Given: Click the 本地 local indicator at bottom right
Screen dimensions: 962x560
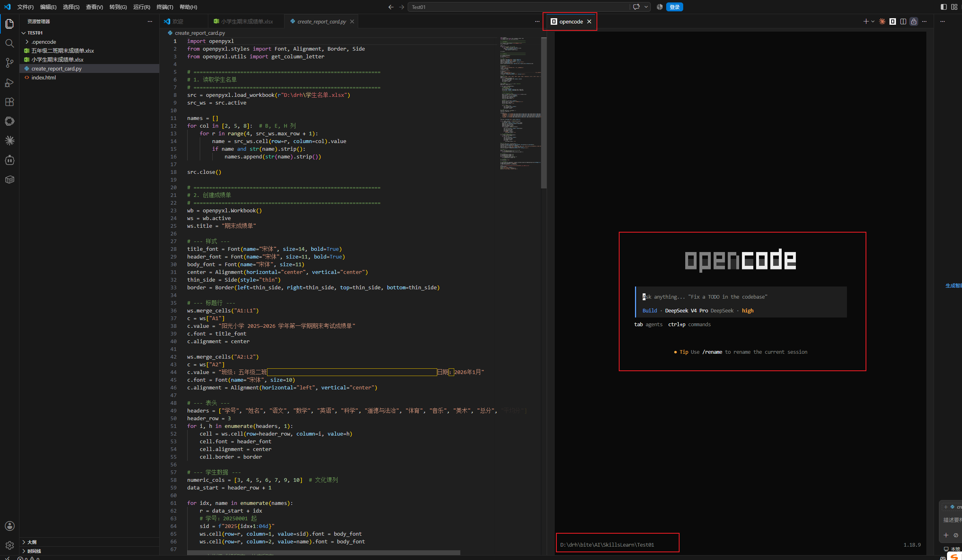Looking at the screenshot, I should tap(952, 549).
